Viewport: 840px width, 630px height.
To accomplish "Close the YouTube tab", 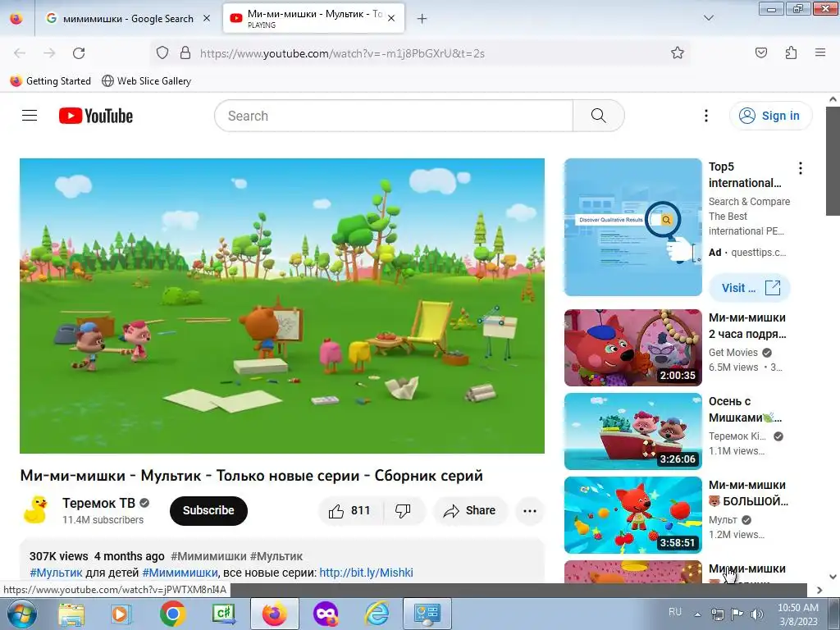I will pos(391,18).
